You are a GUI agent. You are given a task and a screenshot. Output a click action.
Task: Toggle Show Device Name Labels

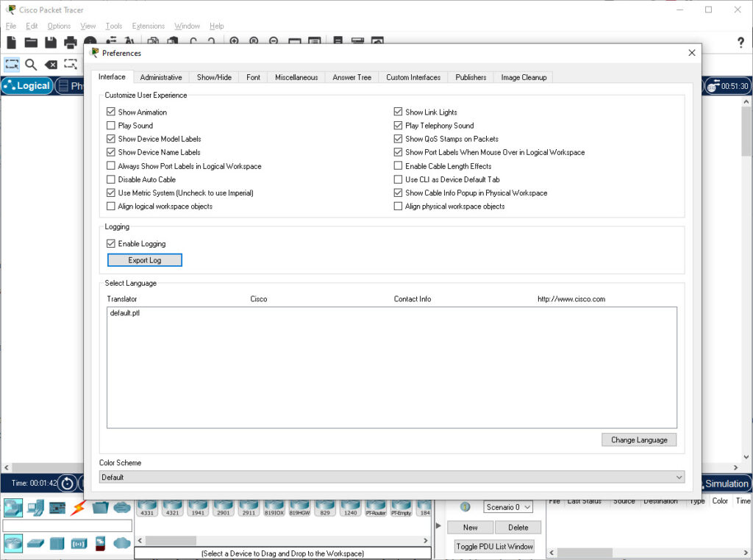(111, 152)
